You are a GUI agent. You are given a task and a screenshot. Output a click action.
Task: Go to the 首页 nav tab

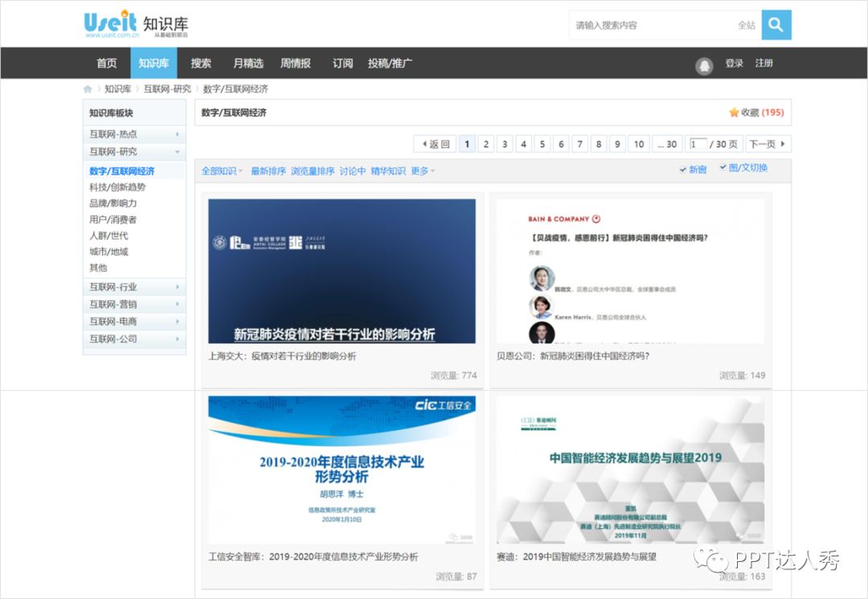point(107,63)
